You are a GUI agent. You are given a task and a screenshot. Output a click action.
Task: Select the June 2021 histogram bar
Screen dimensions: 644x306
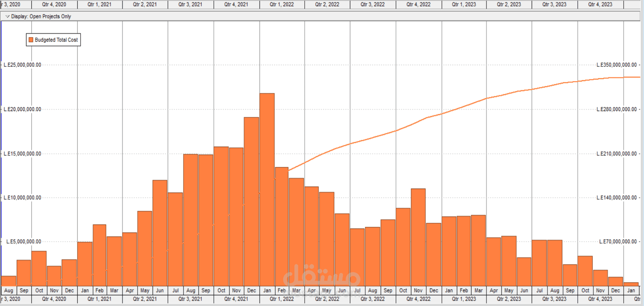160,233
